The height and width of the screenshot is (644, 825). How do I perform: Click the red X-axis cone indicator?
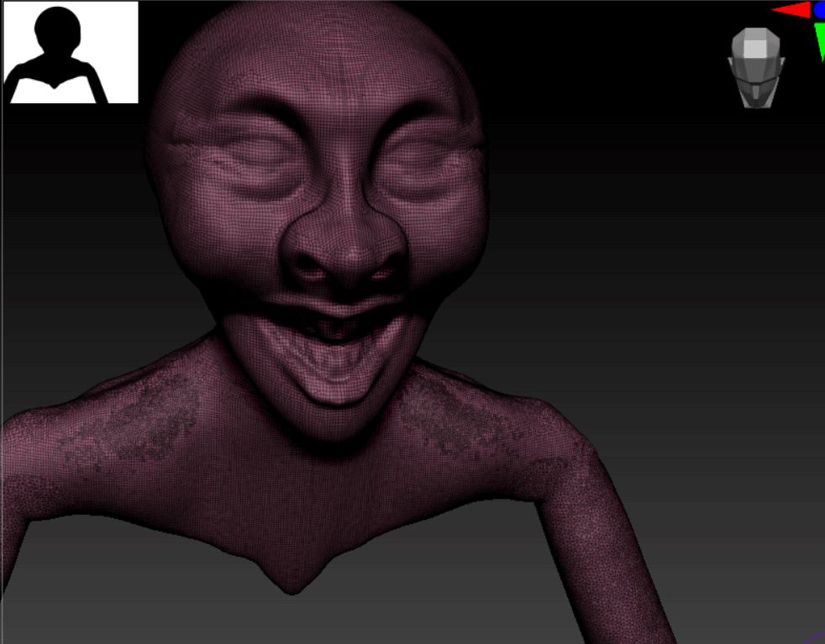[x=791, y=10]
